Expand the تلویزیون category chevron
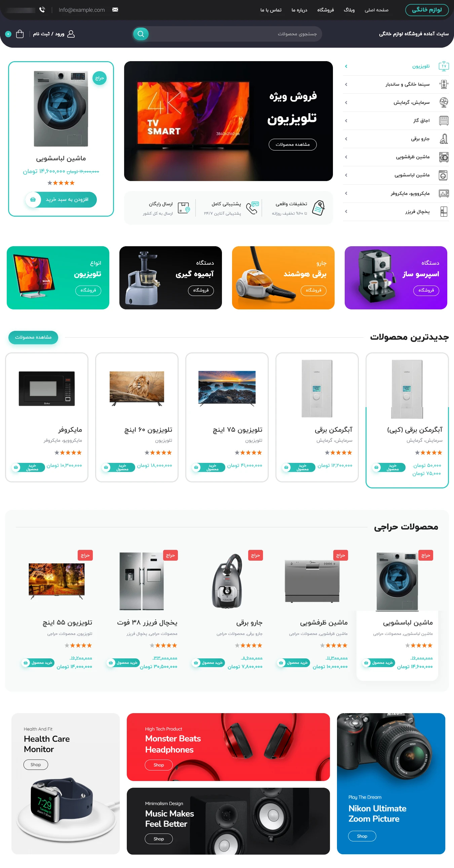The width and height of the screenshot is (454, 868). [346, 67]
